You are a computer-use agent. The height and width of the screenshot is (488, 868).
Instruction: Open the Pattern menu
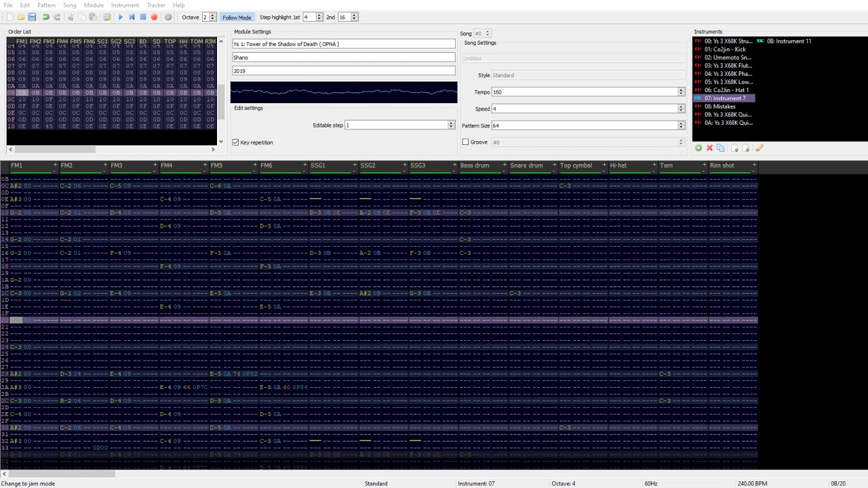tap(46, 5)
